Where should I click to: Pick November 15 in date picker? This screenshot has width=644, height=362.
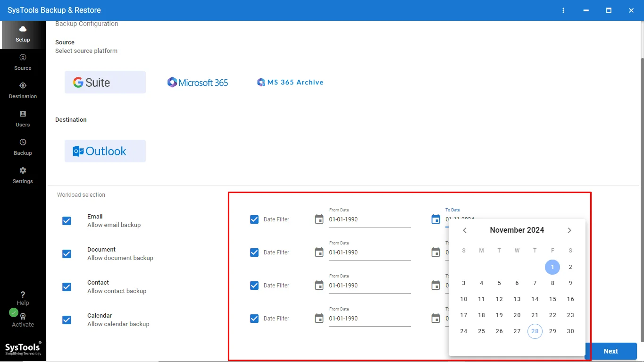point(552,299)
